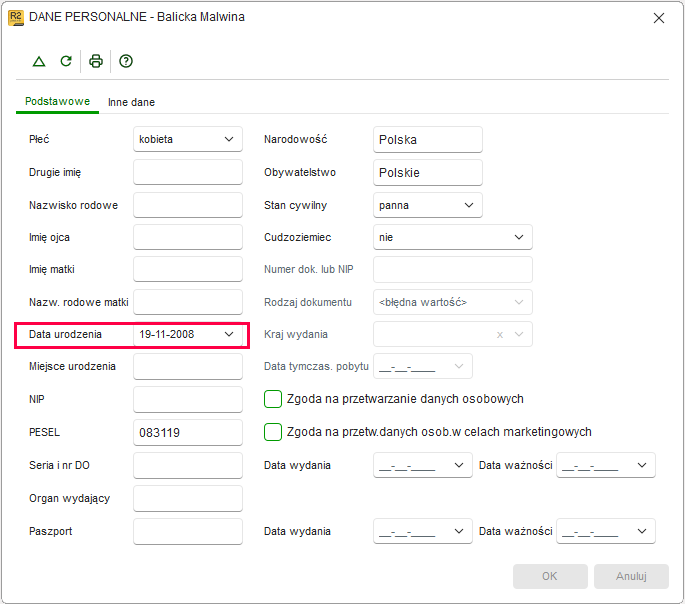Open the Data tymczas. pobytu date picker
This screenshot has height=604, width=685.
459,366
